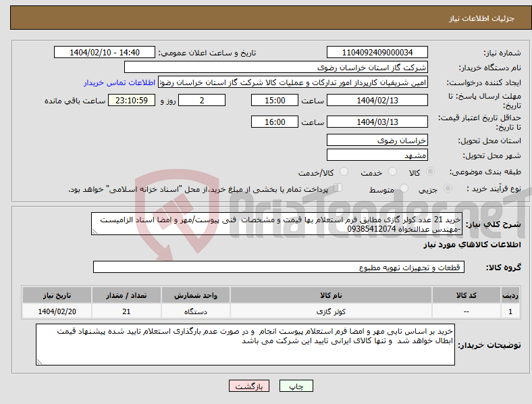The image size is (532, 404).
Task: Click the کولر گازی table cell
Action: (x=331, y=311)
